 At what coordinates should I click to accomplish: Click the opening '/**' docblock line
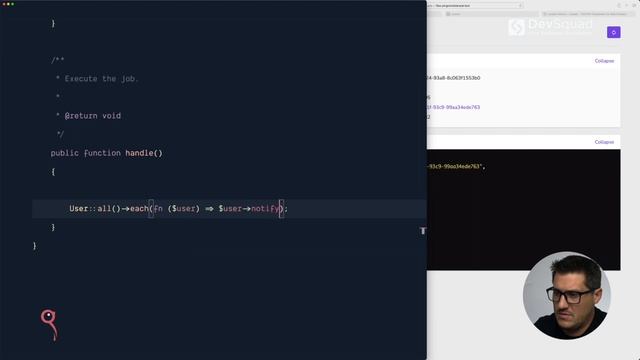point(58,60)
